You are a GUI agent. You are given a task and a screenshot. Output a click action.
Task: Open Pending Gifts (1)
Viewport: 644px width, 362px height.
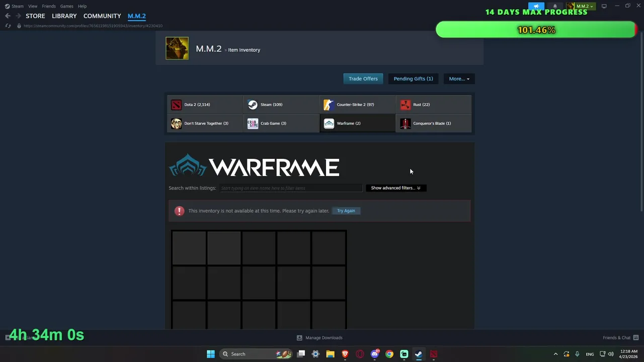413,78
